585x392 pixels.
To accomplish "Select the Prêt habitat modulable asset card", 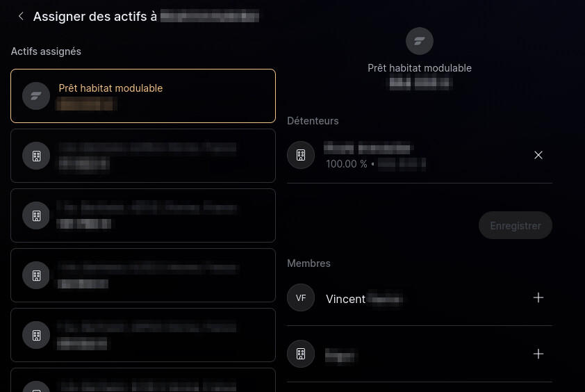I will tap(143, 96).
